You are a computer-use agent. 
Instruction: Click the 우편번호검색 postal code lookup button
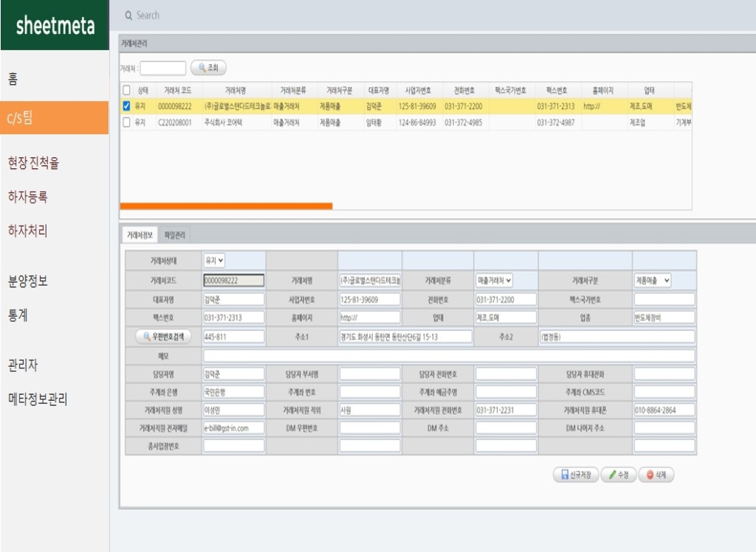pyautogui.click(x=162, y=337)
